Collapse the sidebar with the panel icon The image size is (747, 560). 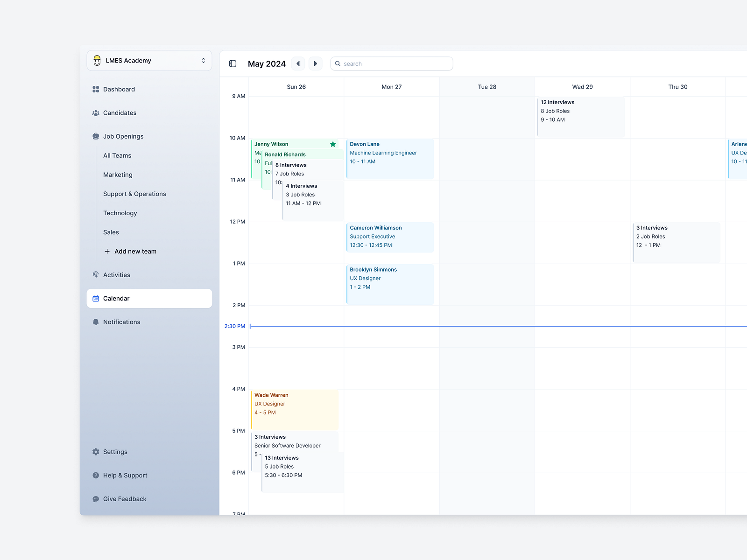(x=232, y=63)
